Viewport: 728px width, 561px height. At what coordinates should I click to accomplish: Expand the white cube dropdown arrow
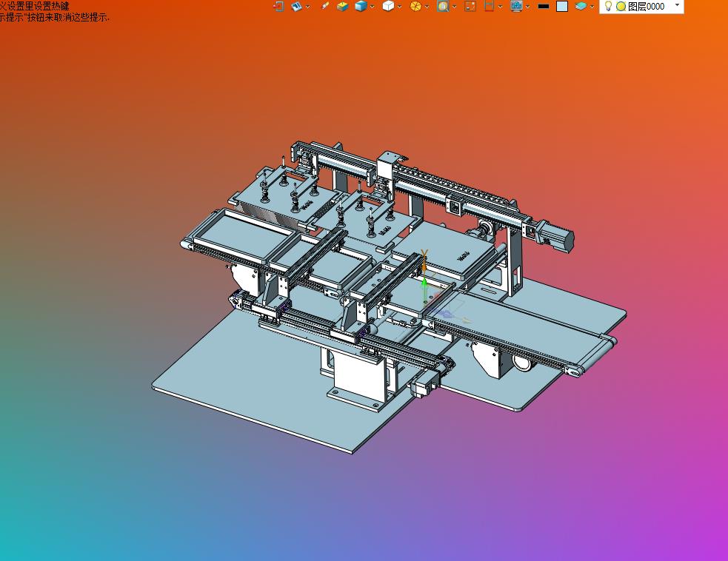pos(399,7)
